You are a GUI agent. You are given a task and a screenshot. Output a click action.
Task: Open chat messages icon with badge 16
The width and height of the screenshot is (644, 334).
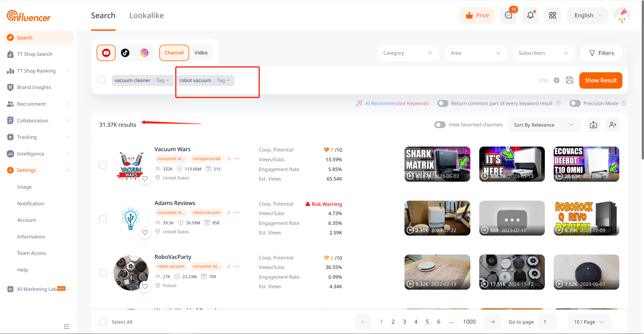(x=508, y=15)
